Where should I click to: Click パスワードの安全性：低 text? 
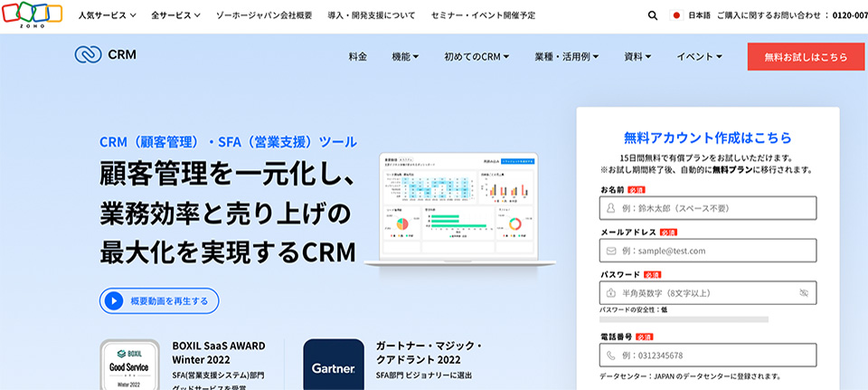633,309
